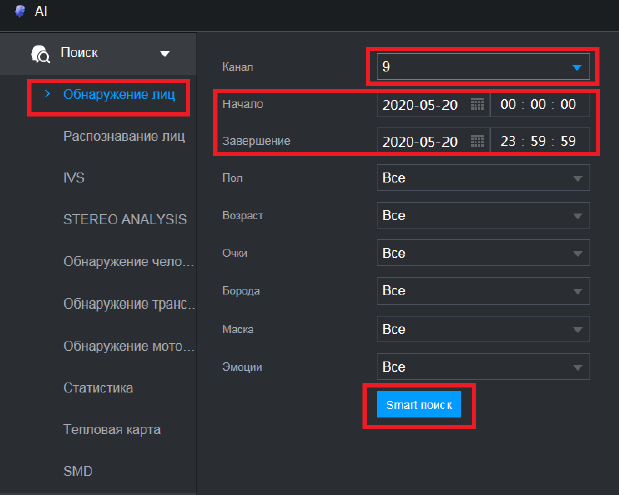Open Тепловая карта section

point(112,429)
